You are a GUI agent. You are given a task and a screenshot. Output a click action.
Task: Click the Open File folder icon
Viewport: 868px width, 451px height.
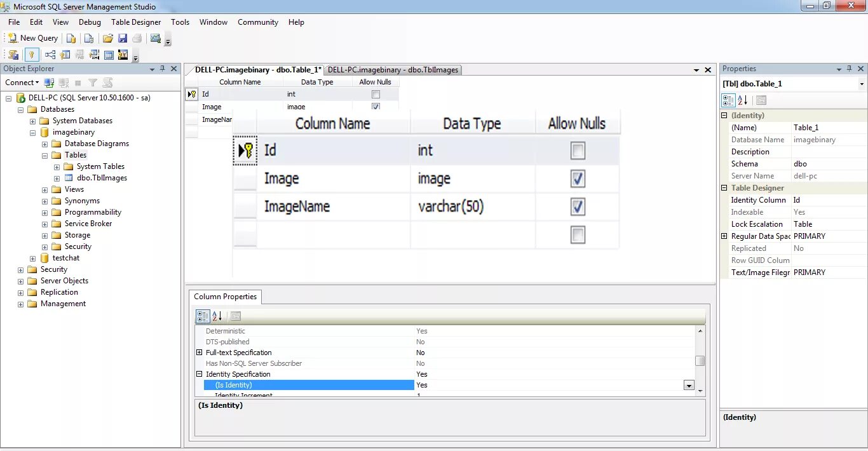point(108,38)
